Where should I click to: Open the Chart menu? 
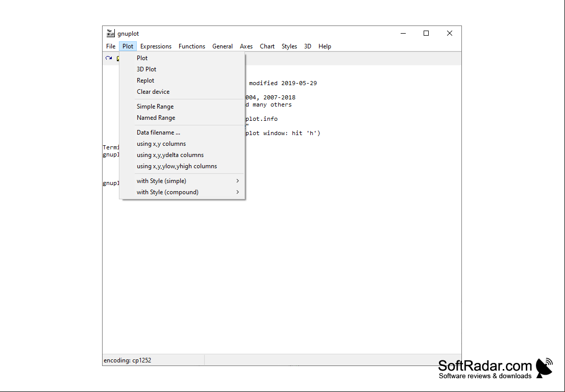click(267, 46)
